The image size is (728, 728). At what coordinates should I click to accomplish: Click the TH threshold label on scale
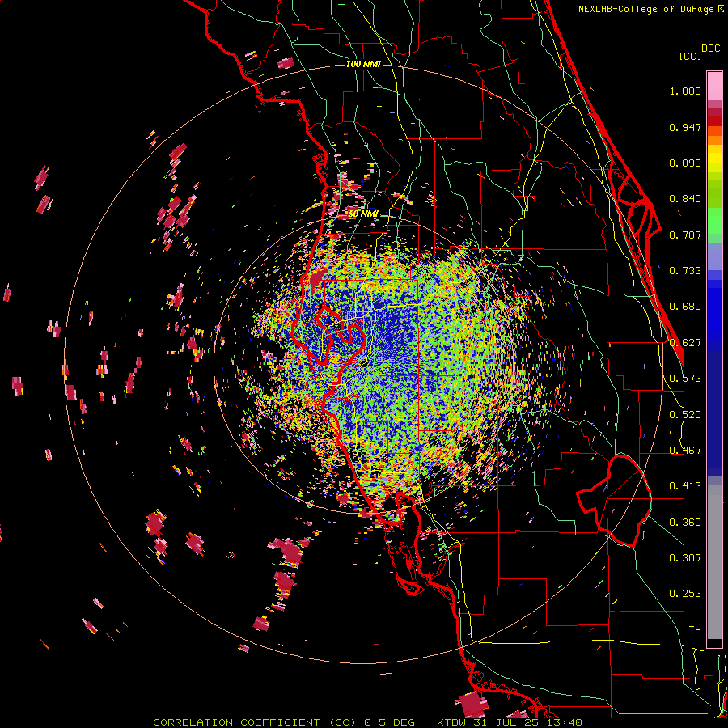695,630
